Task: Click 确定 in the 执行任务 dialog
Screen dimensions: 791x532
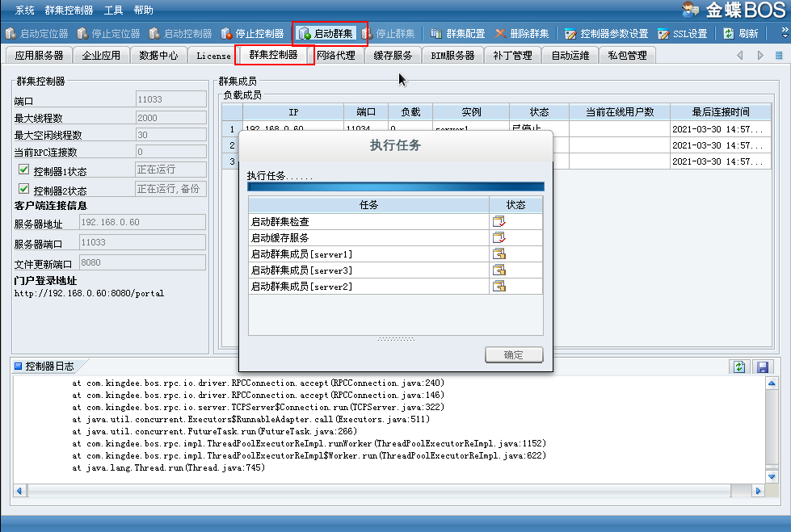Action: tap(514, 355)
